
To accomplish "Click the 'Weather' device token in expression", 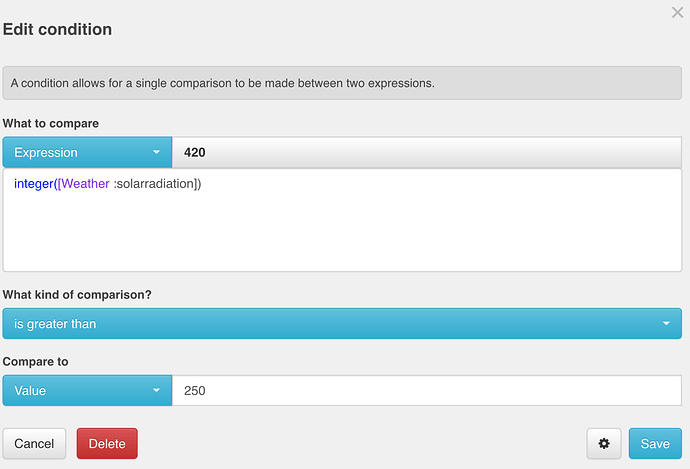I will pos(85,183).
